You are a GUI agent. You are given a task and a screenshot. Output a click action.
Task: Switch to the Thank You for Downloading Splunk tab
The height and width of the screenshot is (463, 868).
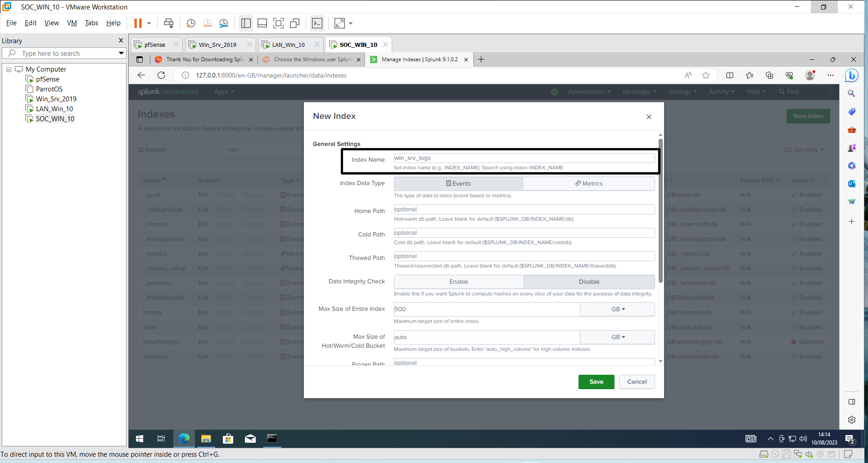click(x=205, y=59)
